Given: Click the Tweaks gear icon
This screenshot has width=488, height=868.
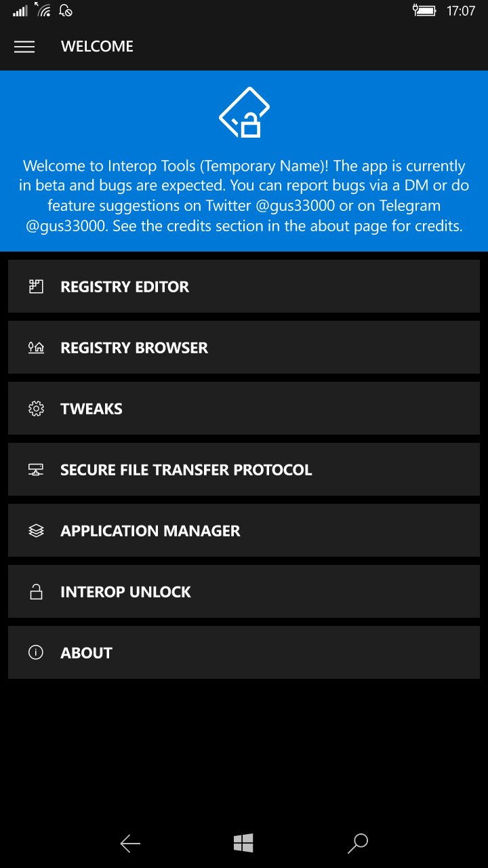Looking at the screenshot, I should point(36,408).
